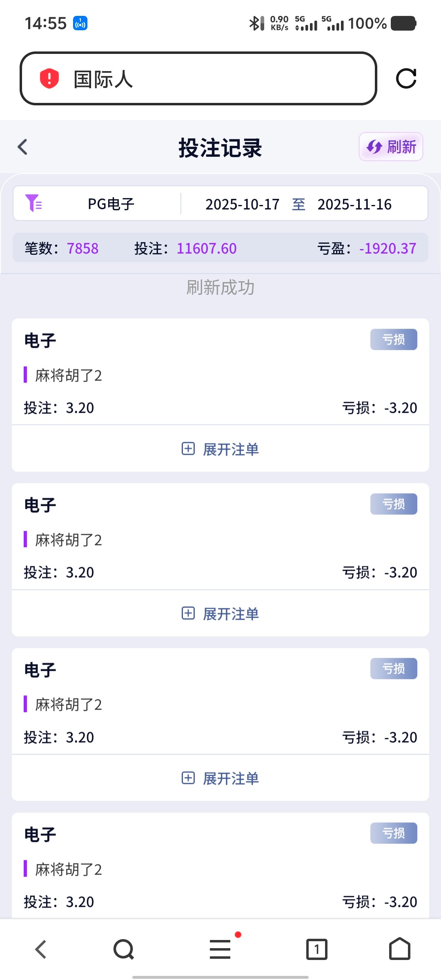Image resolution: width=441 pixels, height=980 pixels.
Task: Open the browser menu with red dot
Action: pyautogui.click(x=220, y=949)
